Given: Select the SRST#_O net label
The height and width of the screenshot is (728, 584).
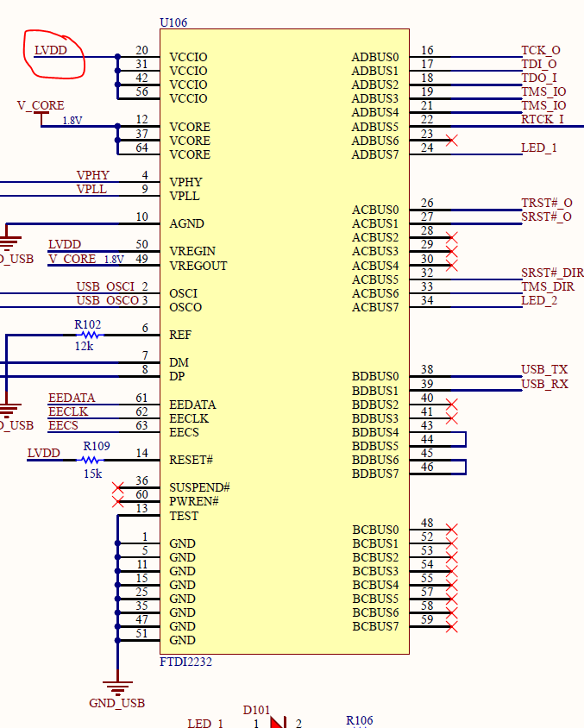Looking at the screenshot, I should click(546, 217).
